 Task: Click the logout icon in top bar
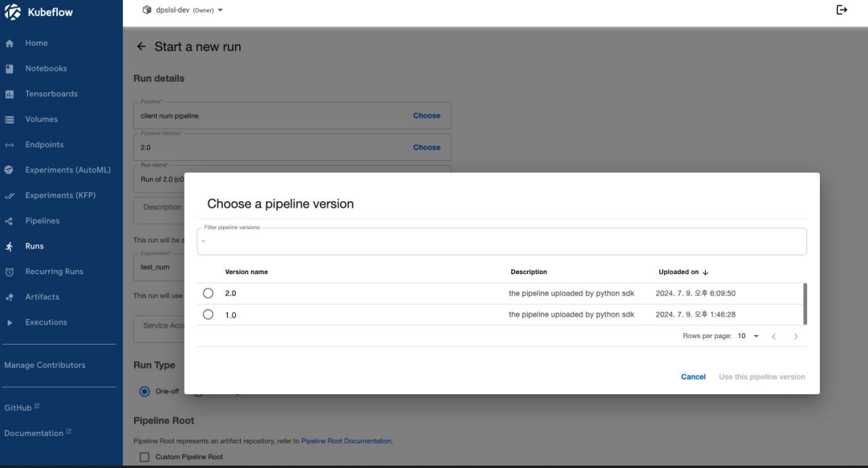[842, 10]
